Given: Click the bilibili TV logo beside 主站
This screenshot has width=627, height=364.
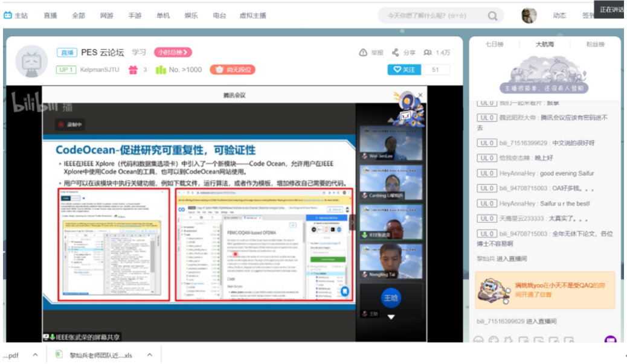Looking at the screenshot, I should [x=8, y=15].
